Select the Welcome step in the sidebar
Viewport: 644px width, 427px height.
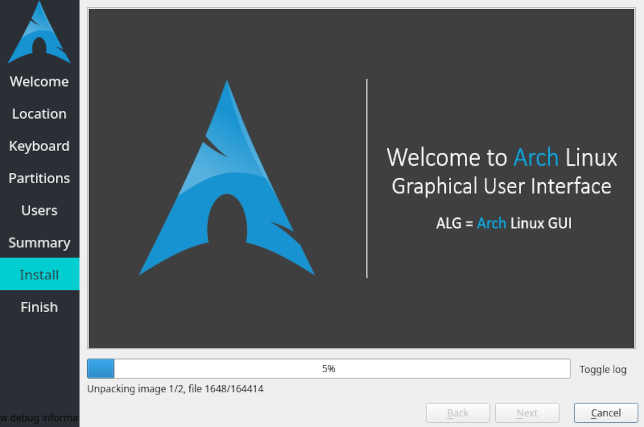point(39,81)
